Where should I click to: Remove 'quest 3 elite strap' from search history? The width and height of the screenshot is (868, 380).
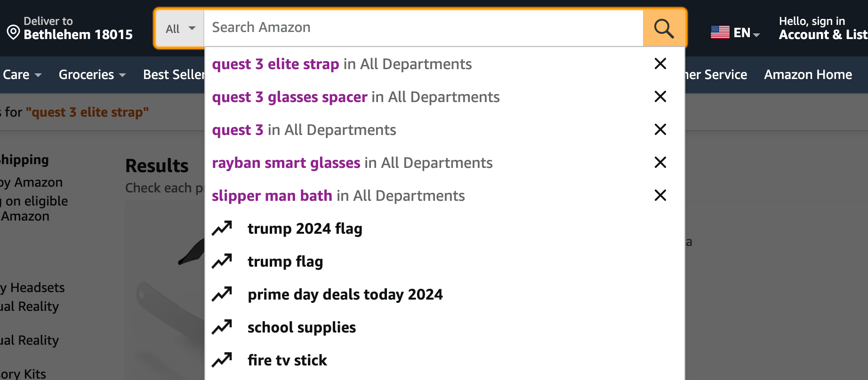pyautogui.click(x=660, y=63)
